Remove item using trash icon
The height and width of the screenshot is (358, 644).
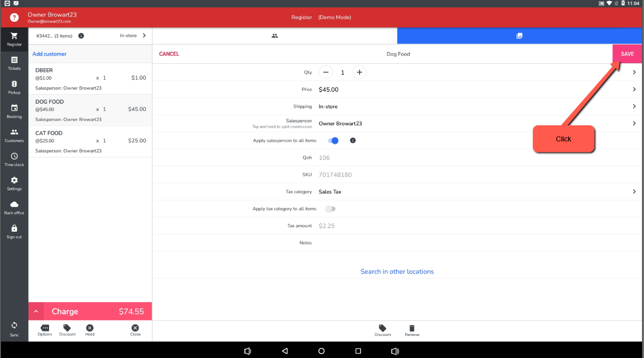412,328
